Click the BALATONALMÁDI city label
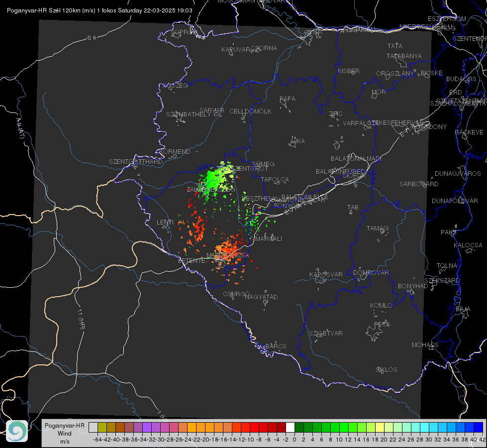Screen dimensions: 487x448 [356, 159]
